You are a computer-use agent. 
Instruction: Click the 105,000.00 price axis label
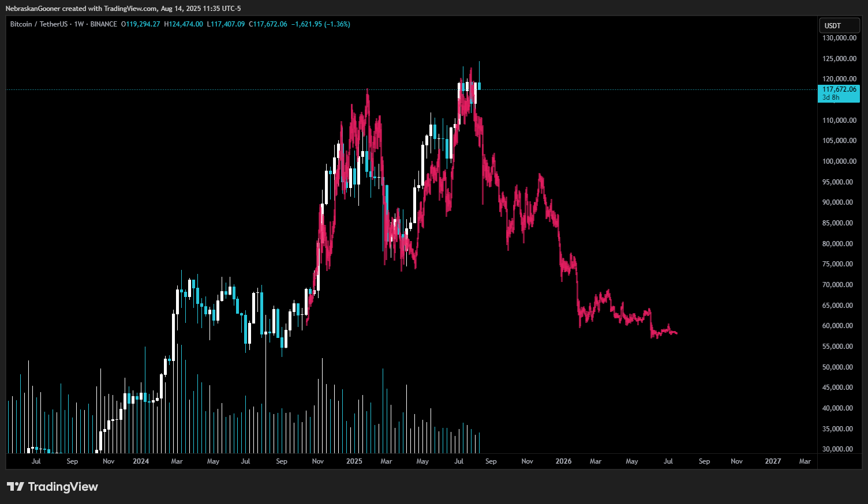point(839,141)
